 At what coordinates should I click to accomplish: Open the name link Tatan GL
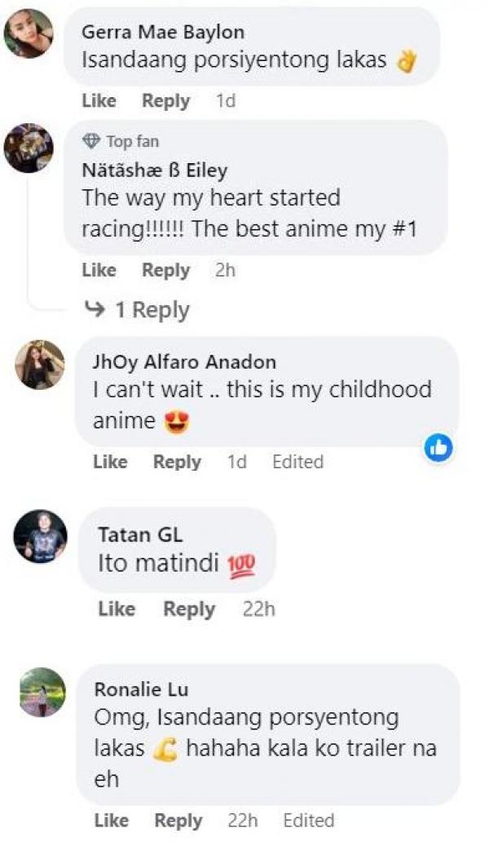(x=140, y=535)
